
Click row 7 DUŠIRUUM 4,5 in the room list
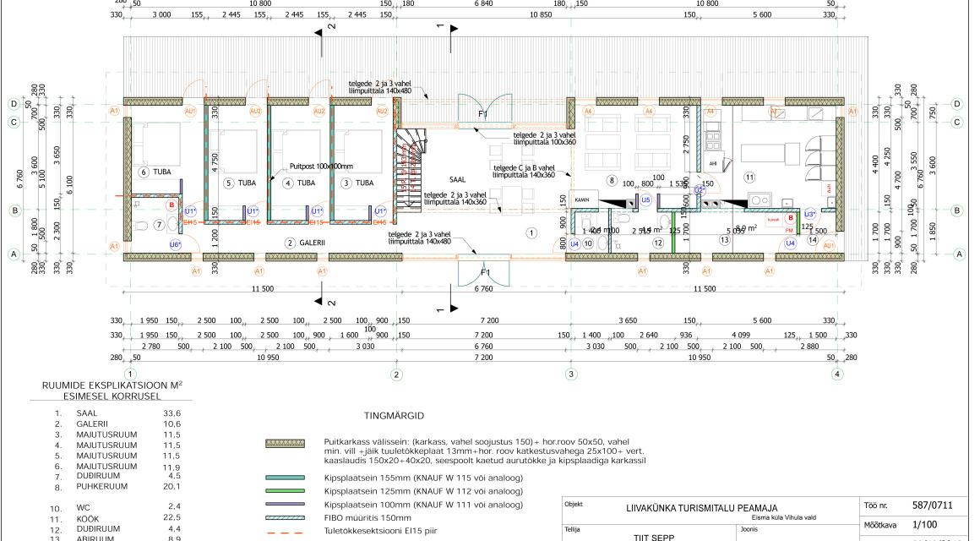tap(117, 477)
